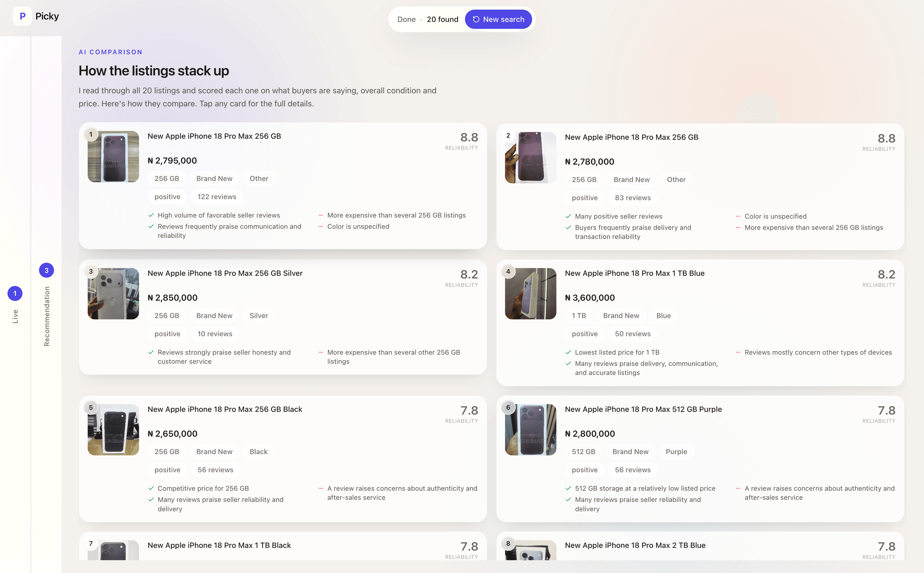924x573 pixels.
Task: Click 'Competitive price for 256 GB' note
Action: pyautogui.click(x=203, y=489)
